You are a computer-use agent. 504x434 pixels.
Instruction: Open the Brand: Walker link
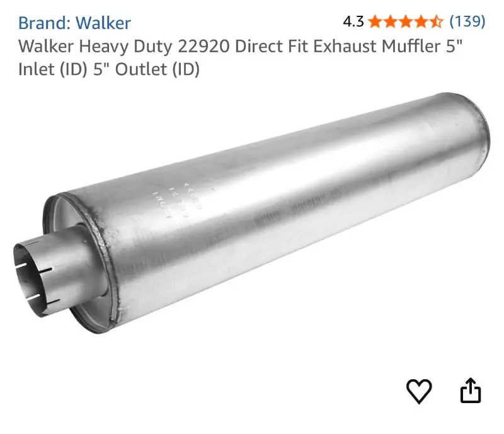click(74, 23)
